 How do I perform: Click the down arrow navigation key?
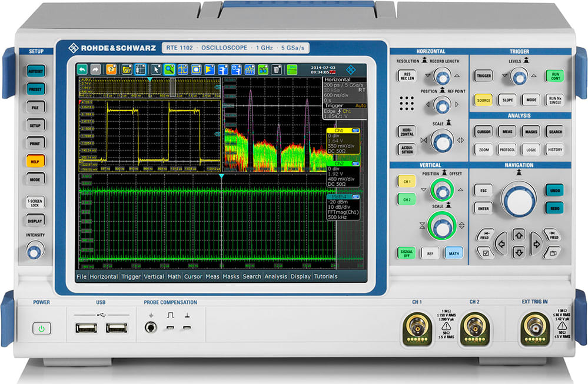click(x=519, y=252)
